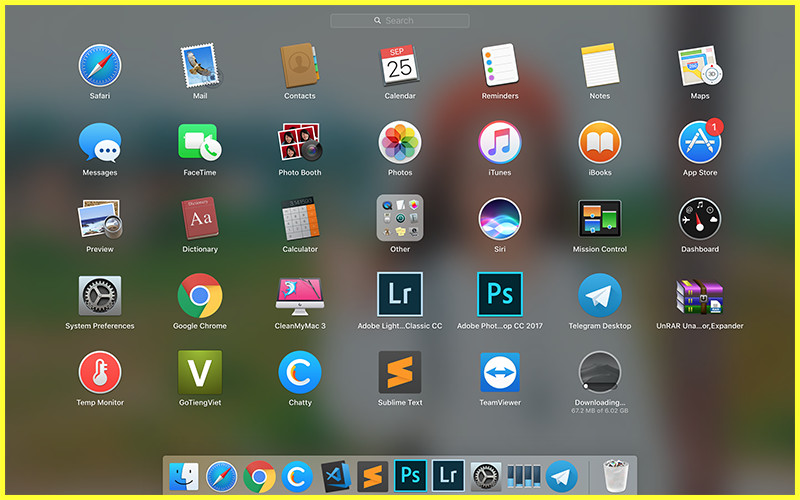The height and width of the screenshot is (500, 800).
Task: Open the Photo Booth app
Action: point(299,142)
